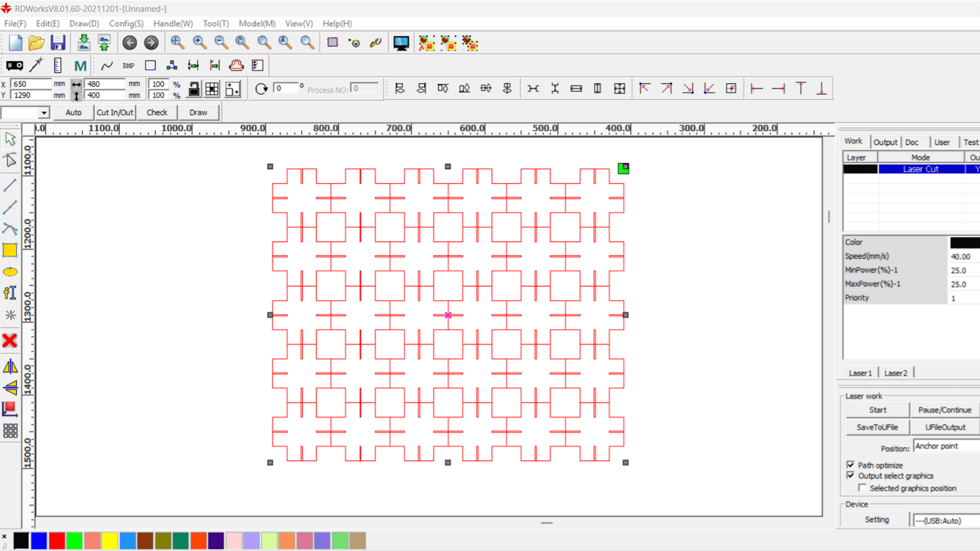The width and height of the screenshot is (980, 551).
Task: Switch to the User tab
Action: pos(942,142)
